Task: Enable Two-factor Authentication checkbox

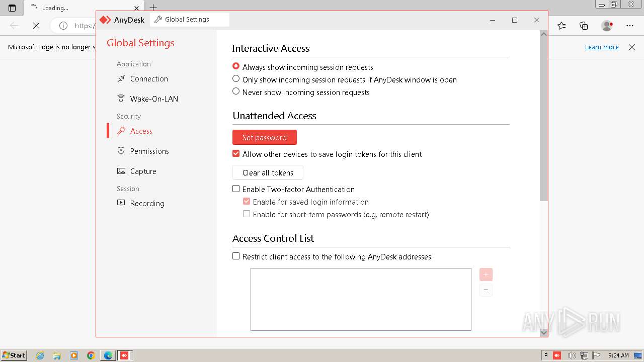Action: pyautogui.click(x=236, y=189)
